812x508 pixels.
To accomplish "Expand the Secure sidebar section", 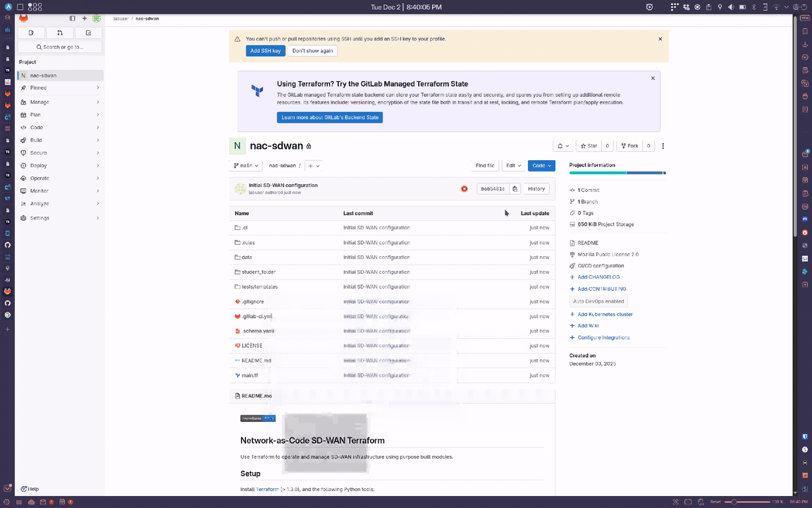I will 60,153.
